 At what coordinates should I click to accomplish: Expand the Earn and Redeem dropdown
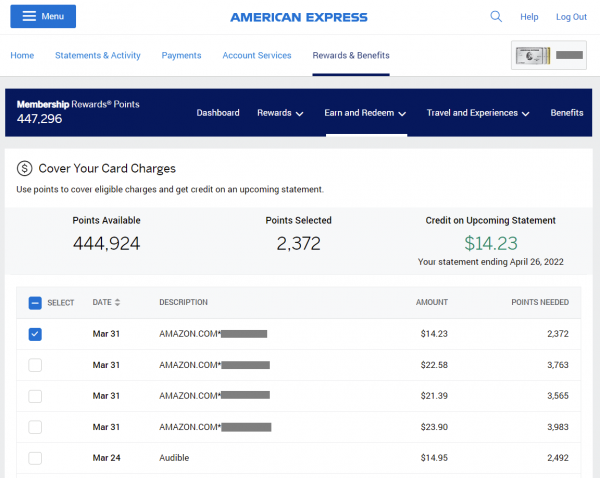point(365,113)
